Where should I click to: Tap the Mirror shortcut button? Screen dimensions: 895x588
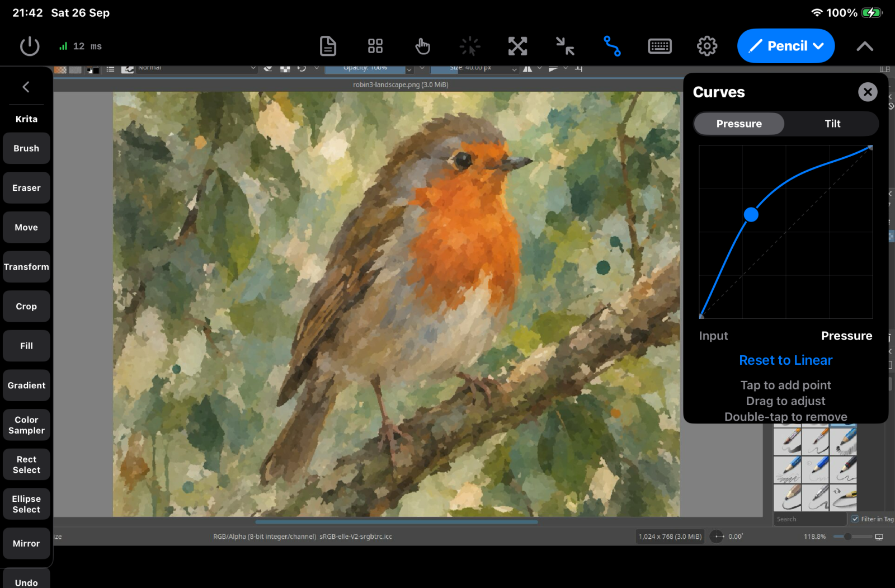tap(26, 544)
